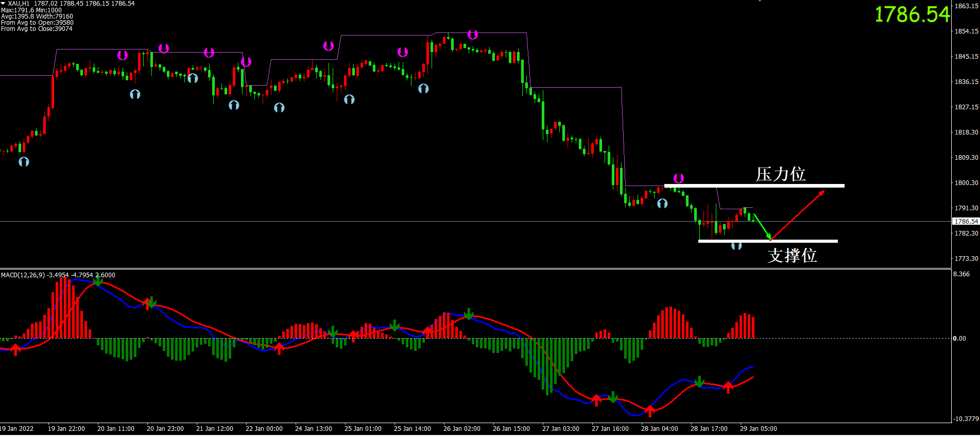The image size is (980, 436).
Task: Click the leftmost red up-arrow in the MACD panel
Action: [15, 349]
